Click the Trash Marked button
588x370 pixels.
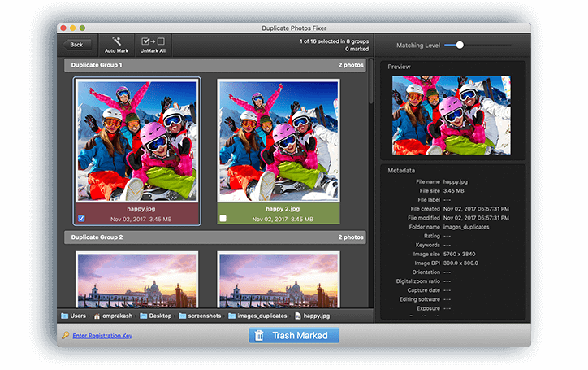[x=293, y=335]
